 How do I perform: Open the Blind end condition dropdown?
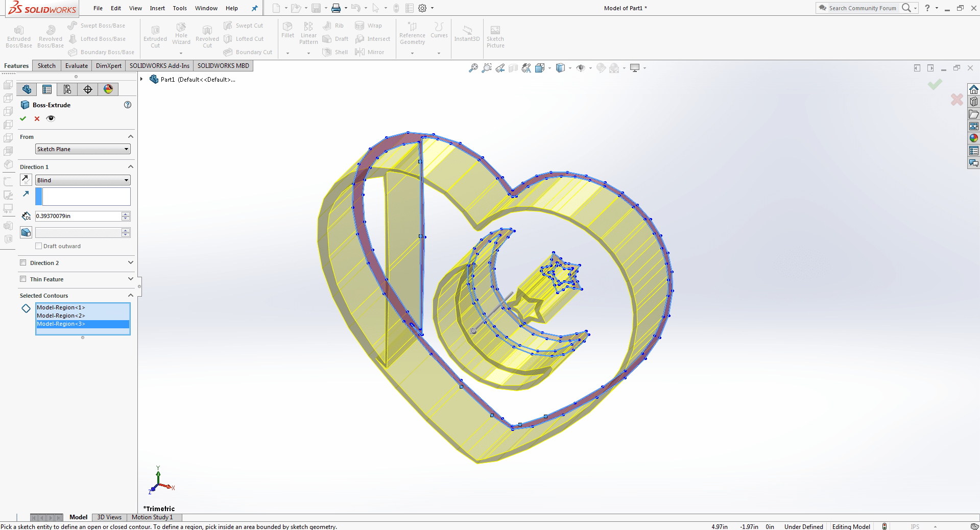pyautogui.click(x=83, y=180)
